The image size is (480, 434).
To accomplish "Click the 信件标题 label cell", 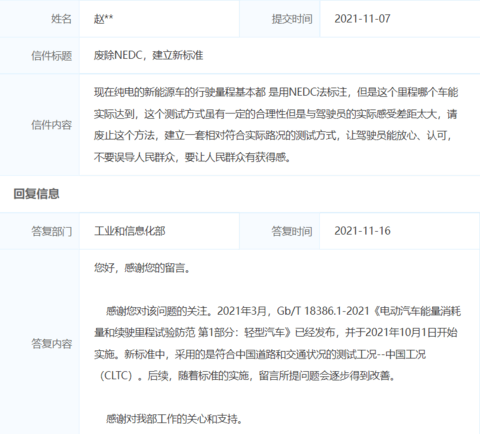I will [x=40, y=55].
